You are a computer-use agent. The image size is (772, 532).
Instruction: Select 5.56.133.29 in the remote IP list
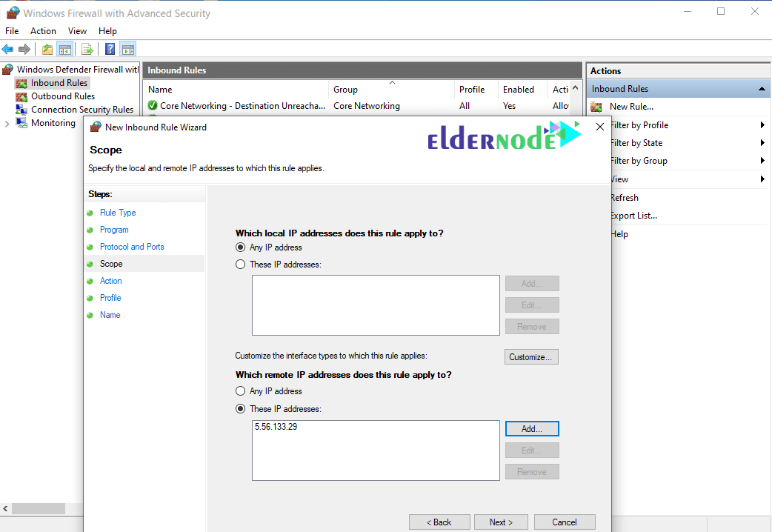coord(276,428)
